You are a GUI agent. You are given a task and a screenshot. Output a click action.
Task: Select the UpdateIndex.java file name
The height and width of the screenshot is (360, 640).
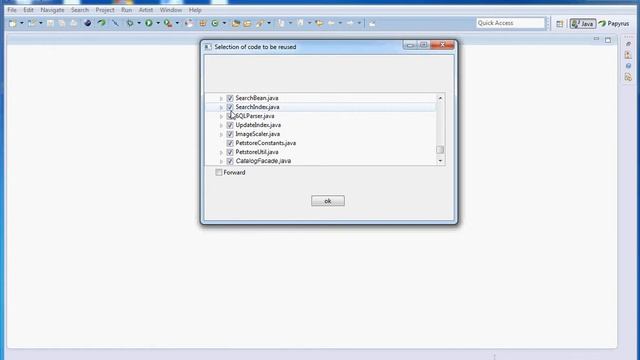coord(258,125)
